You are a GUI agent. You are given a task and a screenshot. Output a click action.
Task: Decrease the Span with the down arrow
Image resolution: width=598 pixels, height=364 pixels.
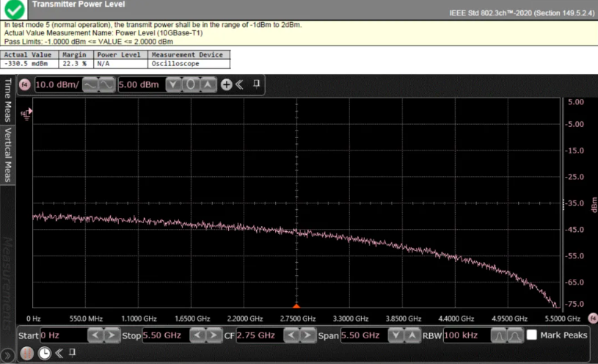click(x=395, y=335)
